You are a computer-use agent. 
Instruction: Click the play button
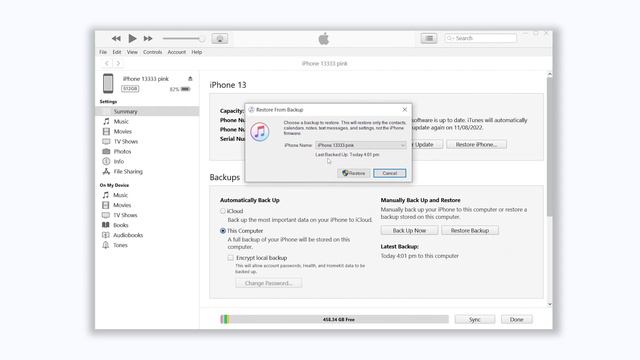[x=132, y=38]
